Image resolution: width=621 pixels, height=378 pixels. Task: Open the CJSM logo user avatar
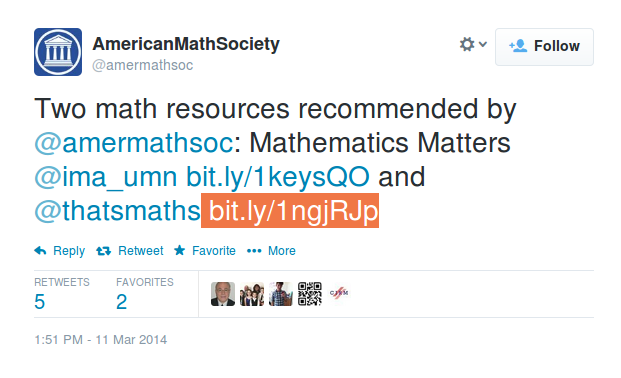(x=339, y=294)
